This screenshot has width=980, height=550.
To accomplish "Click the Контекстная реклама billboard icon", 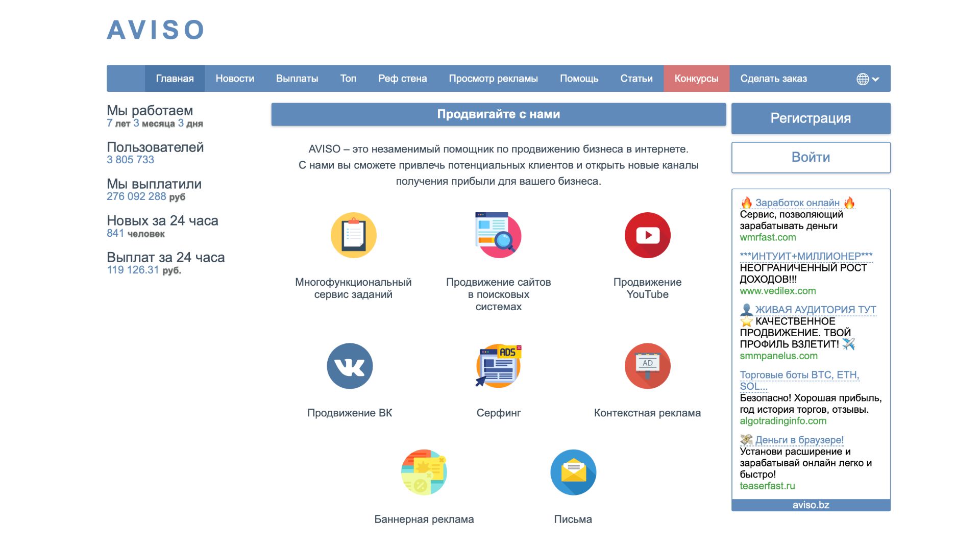I will click(647, 366).
